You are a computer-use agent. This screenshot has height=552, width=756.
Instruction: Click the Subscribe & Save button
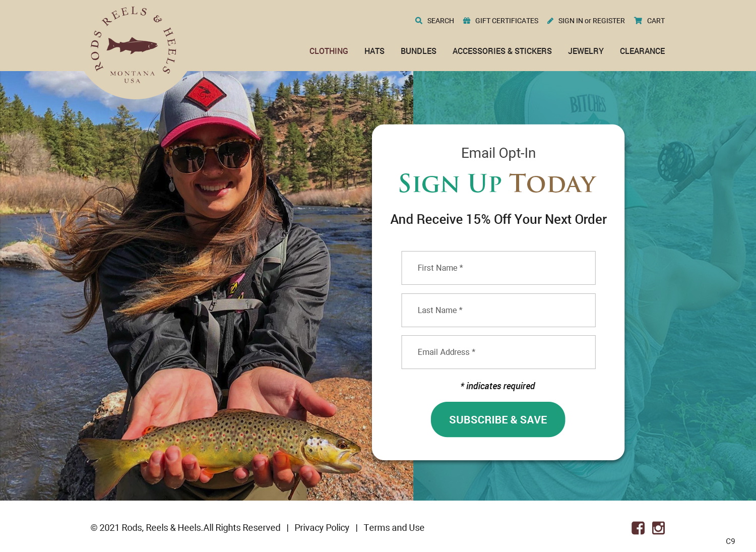(x=498, y=419)
